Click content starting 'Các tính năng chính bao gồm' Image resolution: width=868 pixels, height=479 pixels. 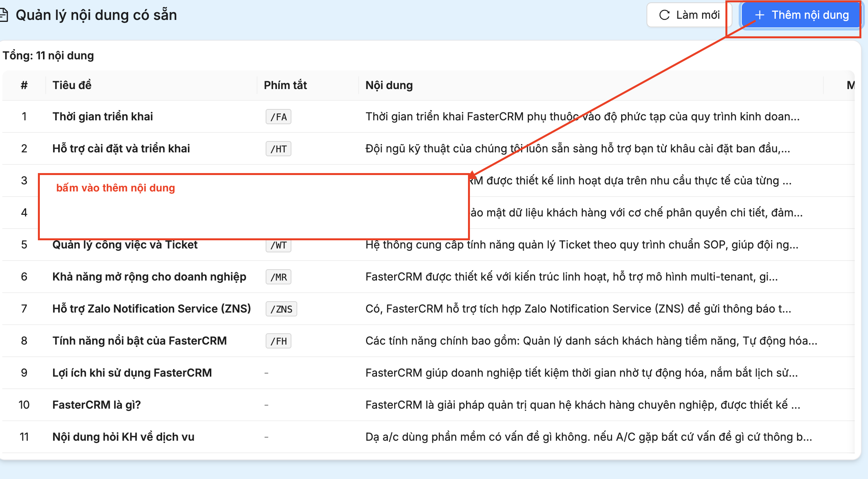coord(591,341)
